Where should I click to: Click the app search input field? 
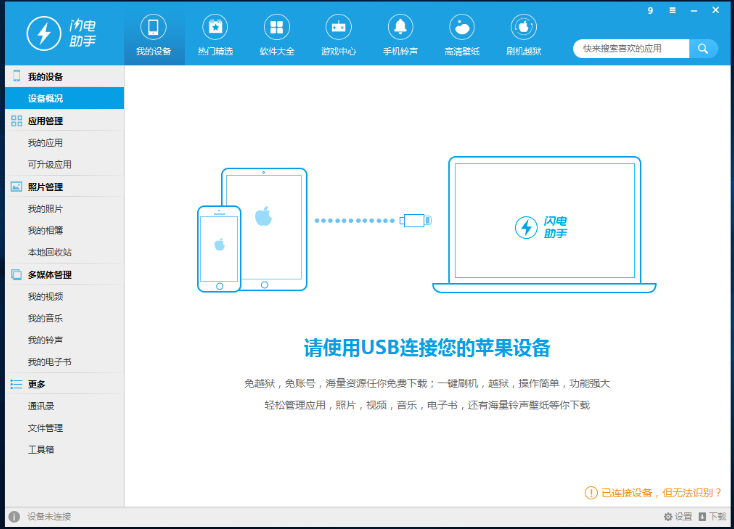pos(631,48)
